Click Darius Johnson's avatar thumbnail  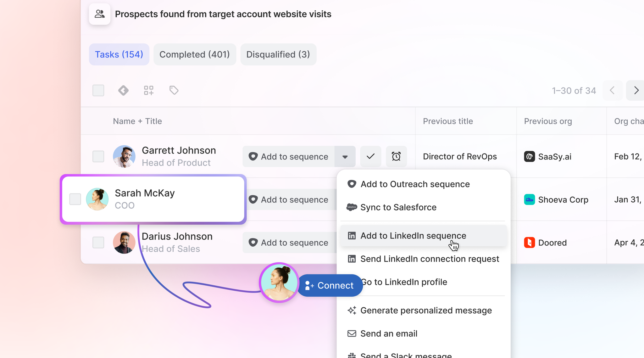pyautogui.click(x=124, y=243)
